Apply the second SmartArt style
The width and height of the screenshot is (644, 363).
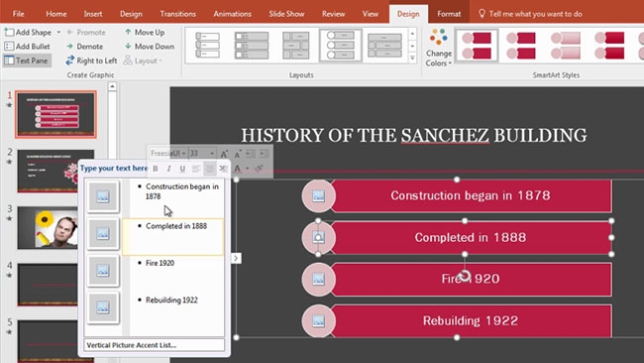coord(521,46)
